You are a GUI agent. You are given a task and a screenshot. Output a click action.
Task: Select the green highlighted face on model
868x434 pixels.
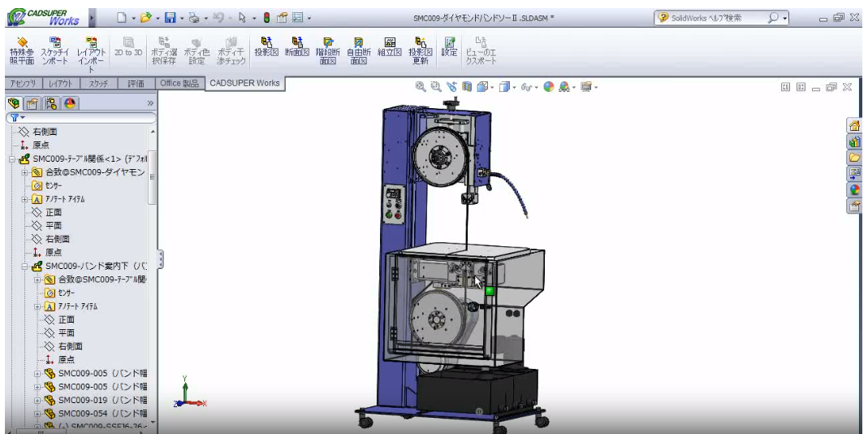490,290
